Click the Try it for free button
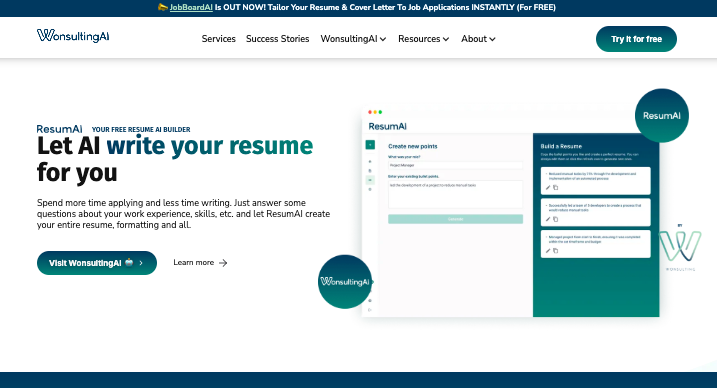 click(x=636, y=39)
